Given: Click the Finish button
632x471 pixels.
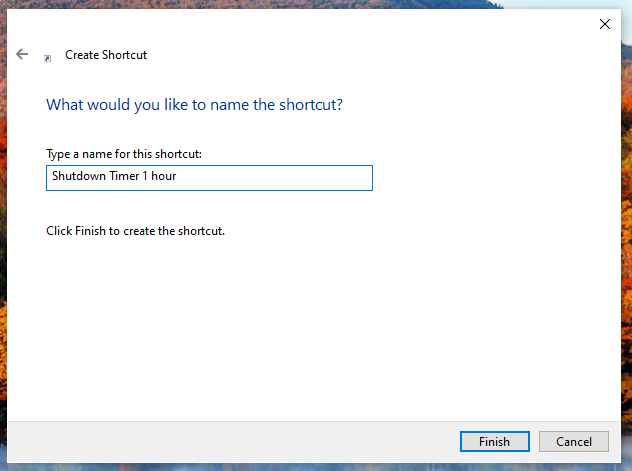Looking at the screenshot, I should pyautogui.click(x=495, y=442).
